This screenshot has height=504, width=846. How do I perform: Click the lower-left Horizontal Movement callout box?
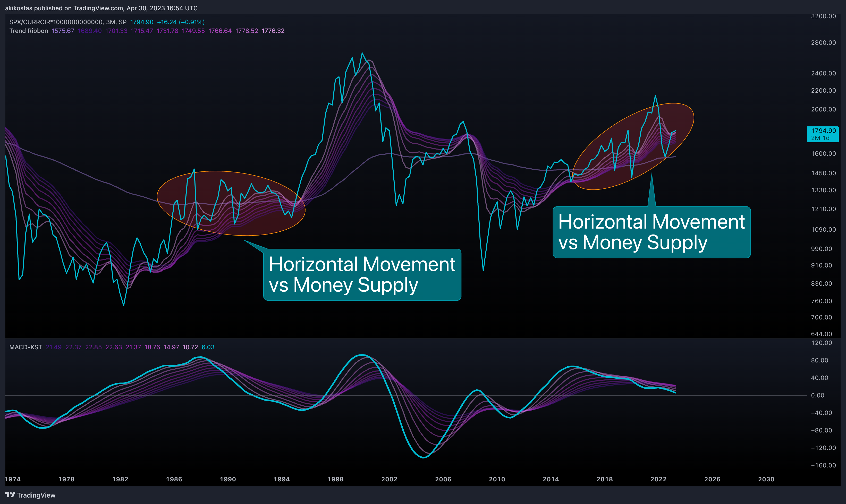362,274
